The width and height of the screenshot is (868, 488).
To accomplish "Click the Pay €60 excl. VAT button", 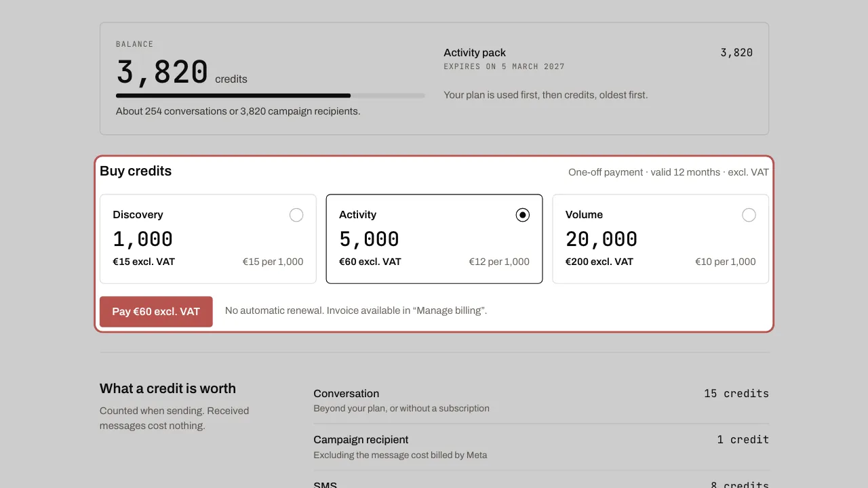I will point(156,312).
